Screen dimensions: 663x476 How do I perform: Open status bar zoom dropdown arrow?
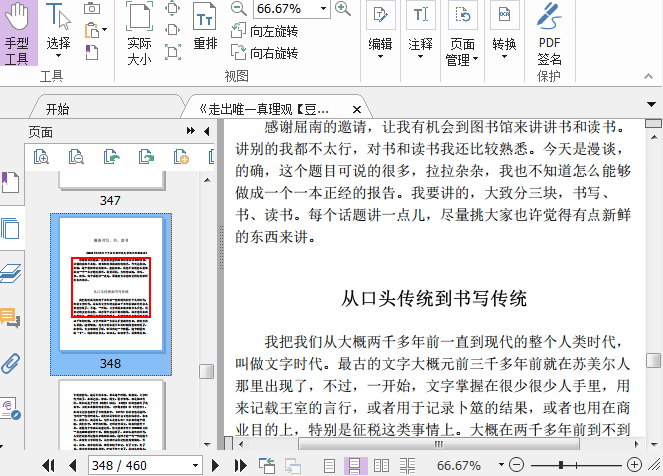point(501,465)
